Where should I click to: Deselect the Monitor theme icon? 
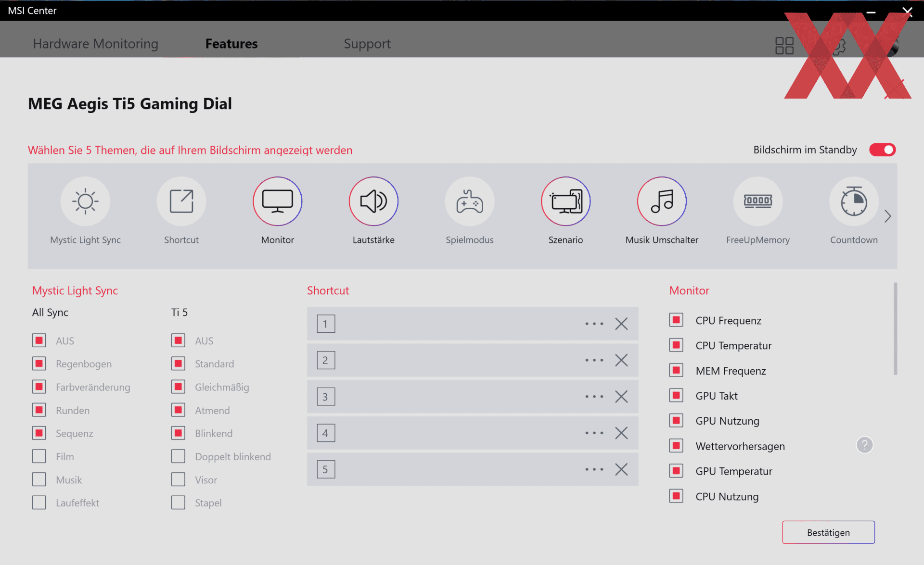[278, 201]
